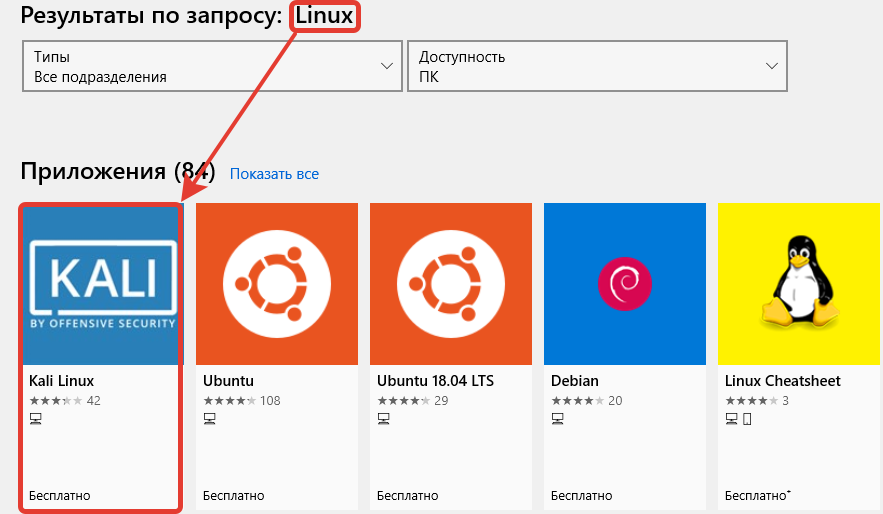Click PC device icon under Linux Cheatsheet

click(x=732, y=419)
